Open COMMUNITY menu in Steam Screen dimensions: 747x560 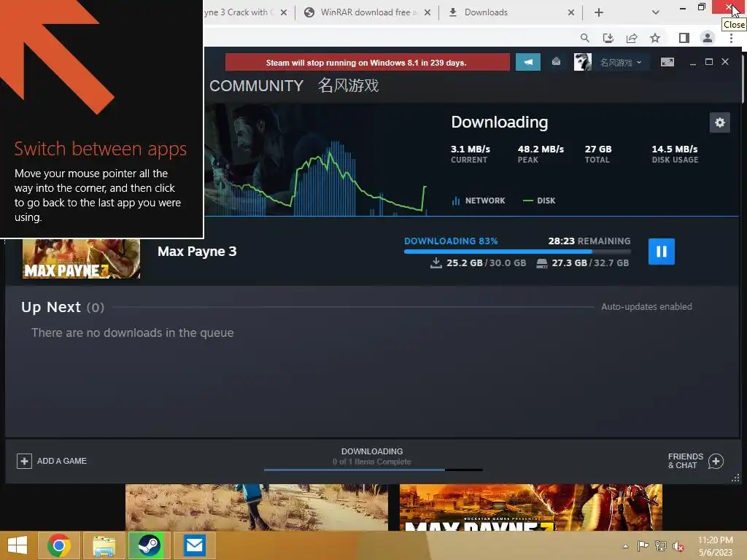pyautogui.click(x=256, y=86)
